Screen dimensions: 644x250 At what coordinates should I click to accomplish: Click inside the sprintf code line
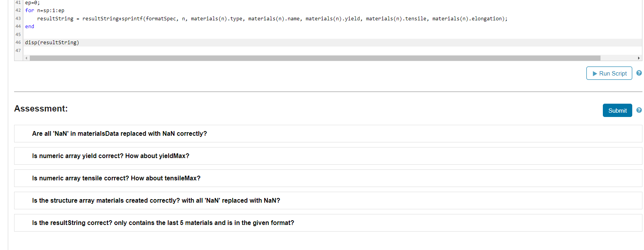click(272, 19)
